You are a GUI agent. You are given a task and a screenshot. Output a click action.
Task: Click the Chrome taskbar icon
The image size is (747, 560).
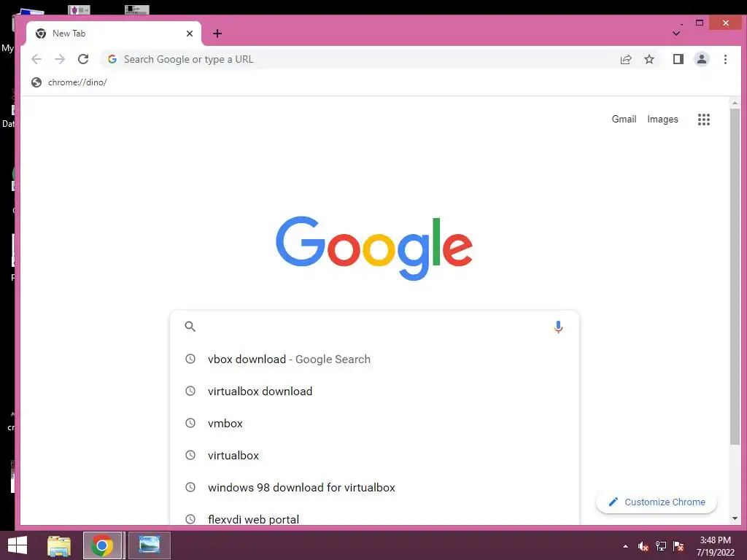[102, 545]
